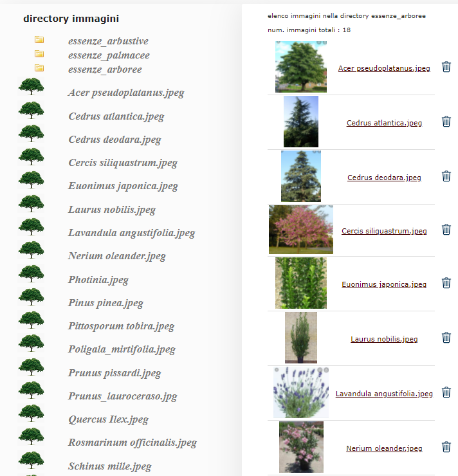Viewport: 458px width, 476px height.
Task: Click the Cedrus deodara thumbnail image
Action: coord(301,176)
